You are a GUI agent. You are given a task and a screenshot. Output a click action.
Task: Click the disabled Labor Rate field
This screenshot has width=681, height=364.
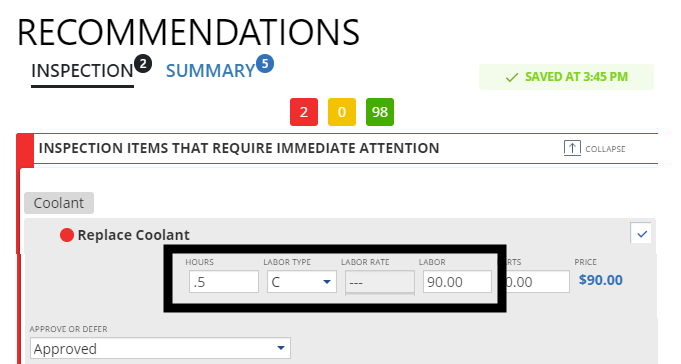click(380, 282)
